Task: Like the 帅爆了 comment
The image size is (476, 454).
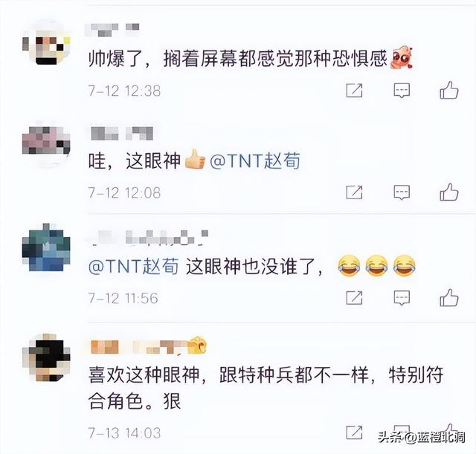Action: click(x=449, y=90)
